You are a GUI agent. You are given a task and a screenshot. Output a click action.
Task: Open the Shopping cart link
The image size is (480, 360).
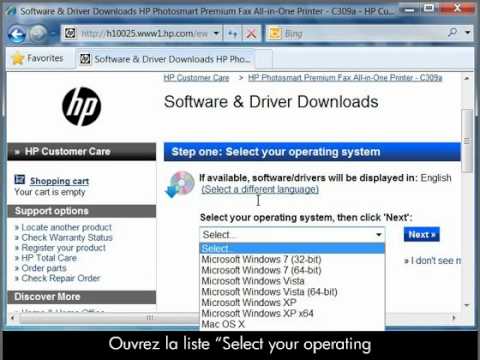[x=59, y=181]
